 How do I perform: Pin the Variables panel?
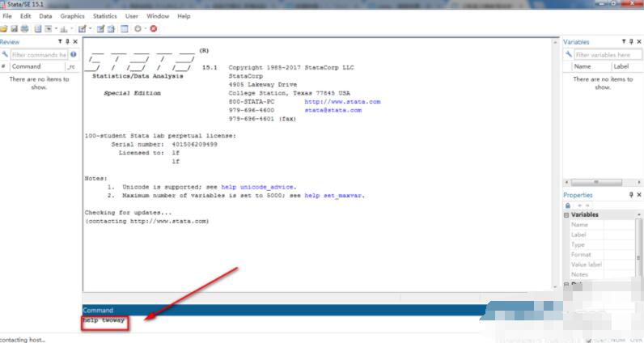pos(631,41)
